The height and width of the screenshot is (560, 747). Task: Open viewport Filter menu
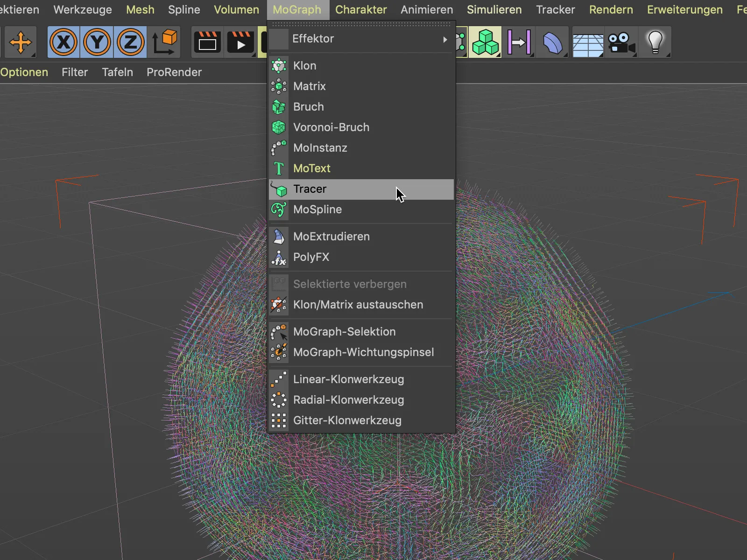click(x=75, y=72)
